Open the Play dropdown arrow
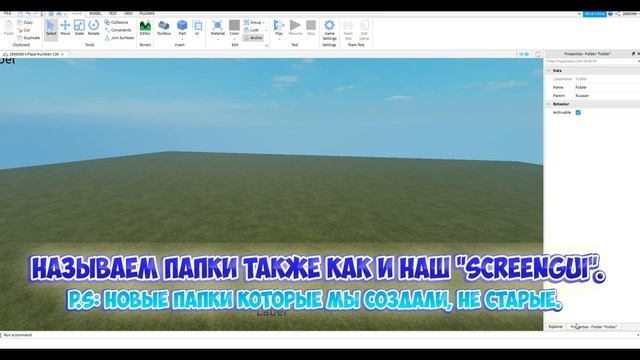The image size is (640, 360). pyautogui.click(x=279, y=40)
